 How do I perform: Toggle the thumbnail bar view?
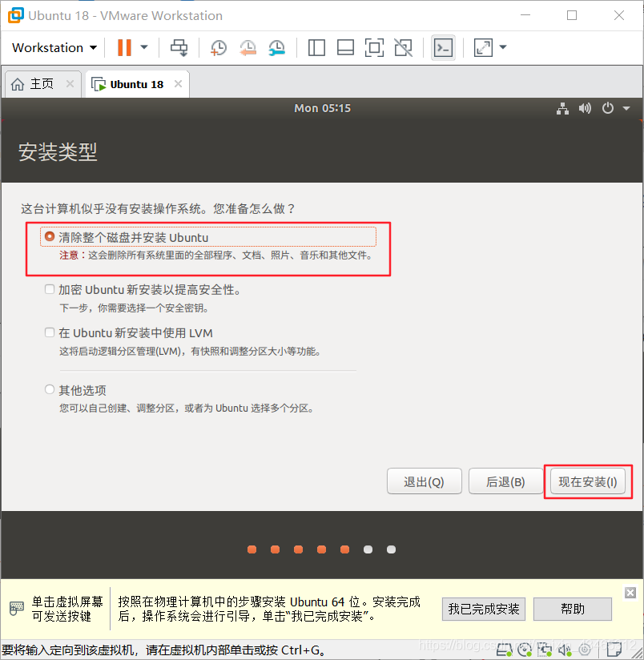[x=345, y=47]
